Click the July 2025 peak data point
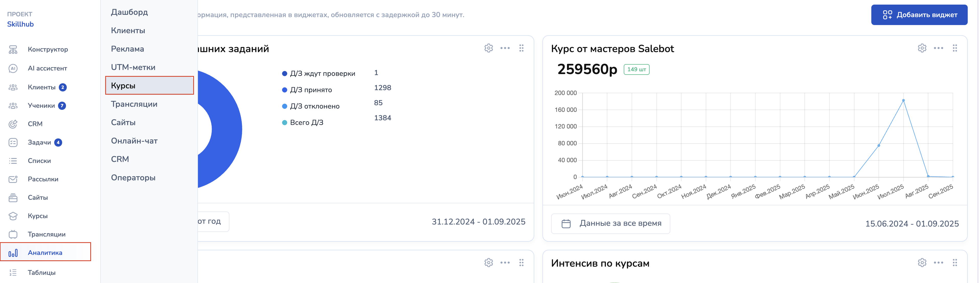The height and width of the screenshot is (283, 980). point(903,100)
